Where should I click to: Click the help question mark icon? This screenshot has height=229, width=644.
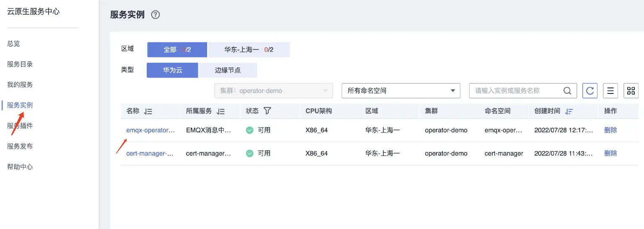point(156,15)
